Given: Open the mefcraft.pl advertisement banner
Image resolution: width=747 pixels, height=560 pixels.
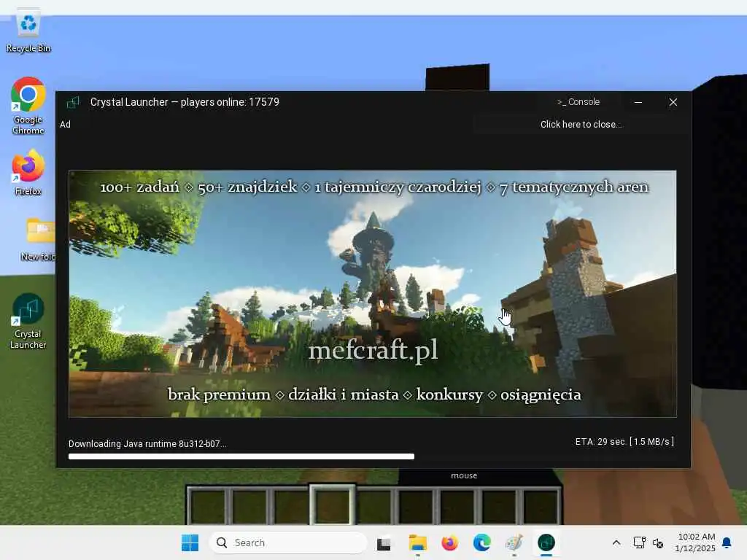Looking at the screenshot, I should point(373,294).
